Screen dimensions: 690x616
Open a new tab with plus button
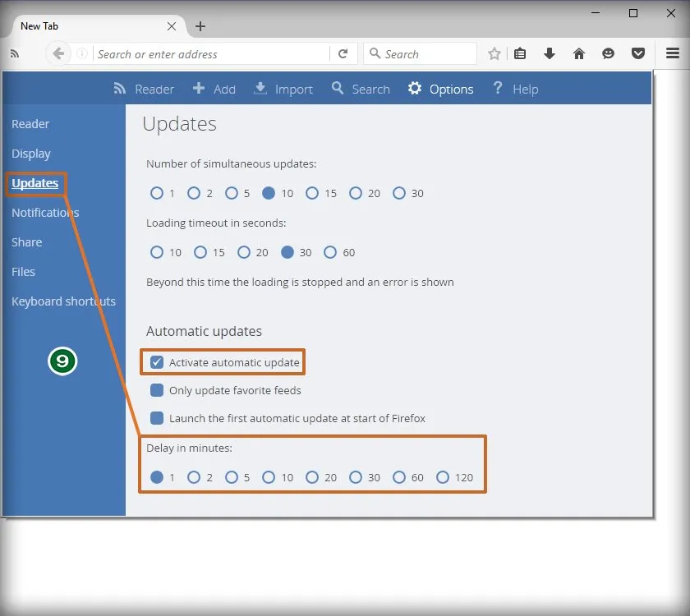[200, 26]
